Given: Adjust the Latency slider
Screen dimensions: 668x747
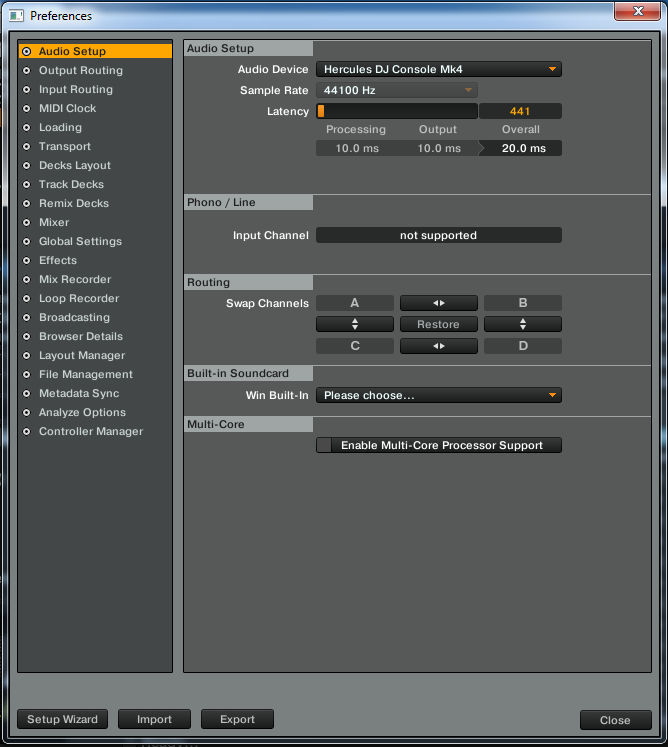Looking at the screenshot, I should tap(396, 112).
